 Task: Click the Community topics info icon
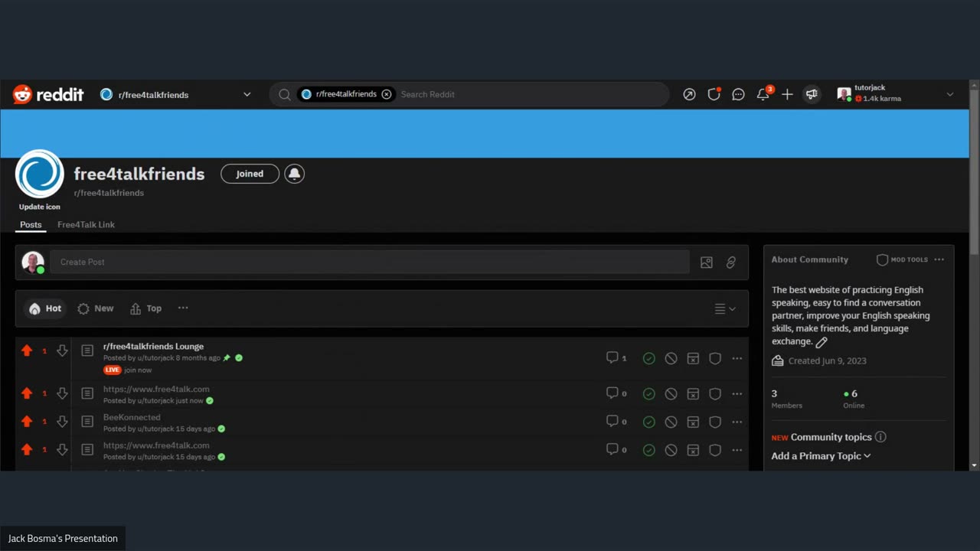[x=880, y=437]
